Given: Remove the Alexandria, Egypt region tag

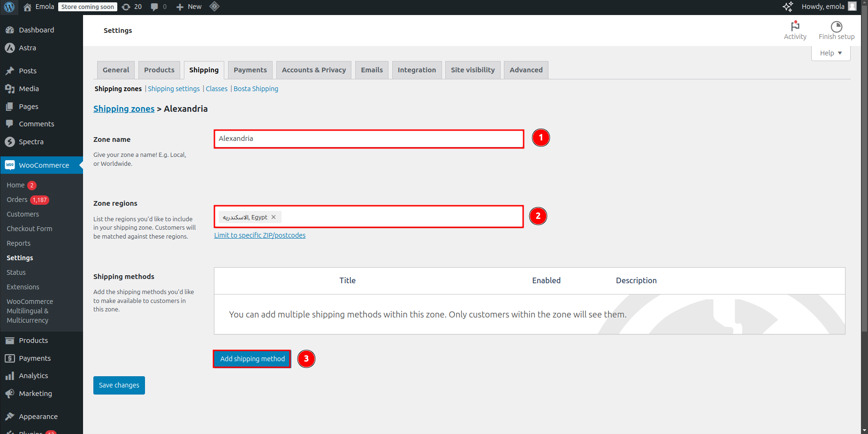Looking at the screenshot, I should (x=274, y=217).
